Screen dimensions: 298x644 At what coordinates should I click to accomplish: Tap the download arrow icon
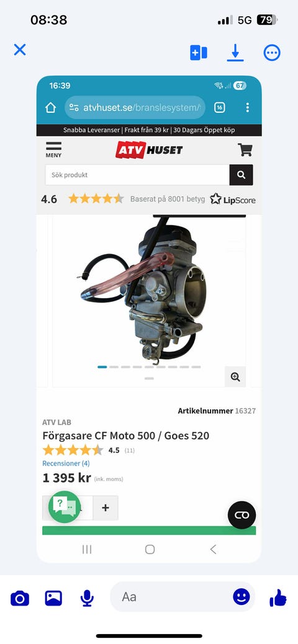[x=235, y=53]
